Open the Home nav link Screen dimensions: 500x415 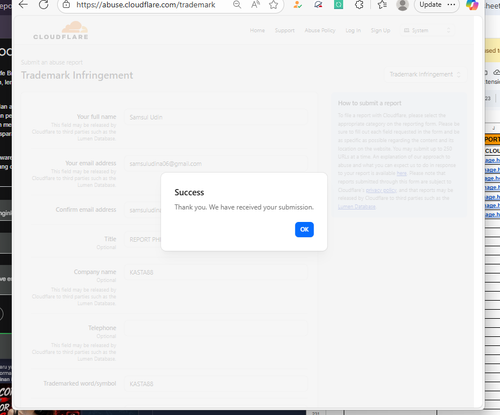(257, 30)
